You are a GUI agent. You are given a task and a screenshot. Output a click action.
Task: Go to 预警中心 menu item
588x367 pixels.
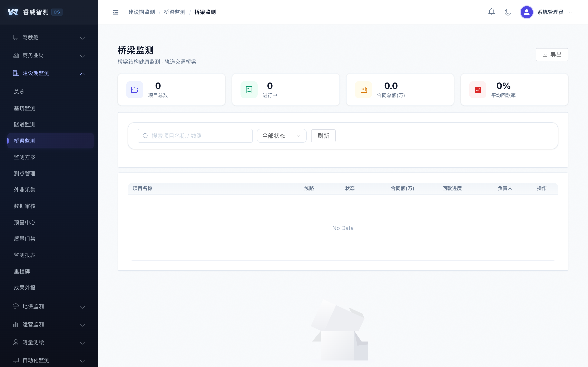click(24, 223)
